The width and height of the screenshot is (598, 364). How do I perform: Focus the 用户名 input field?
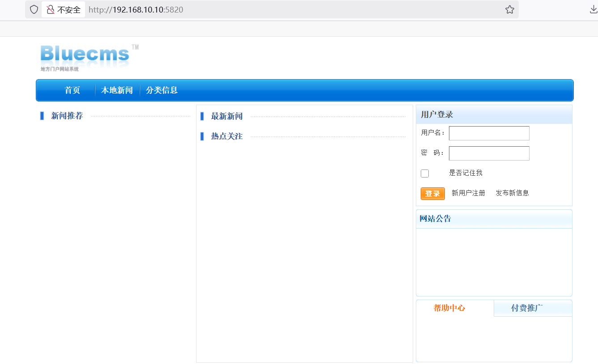489,133
